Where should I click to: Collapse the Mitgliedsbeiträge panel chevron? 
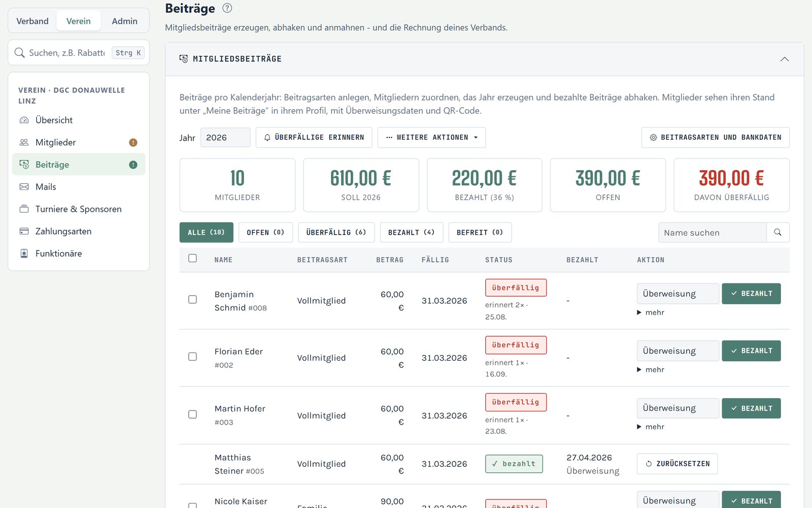pos(785,59)
